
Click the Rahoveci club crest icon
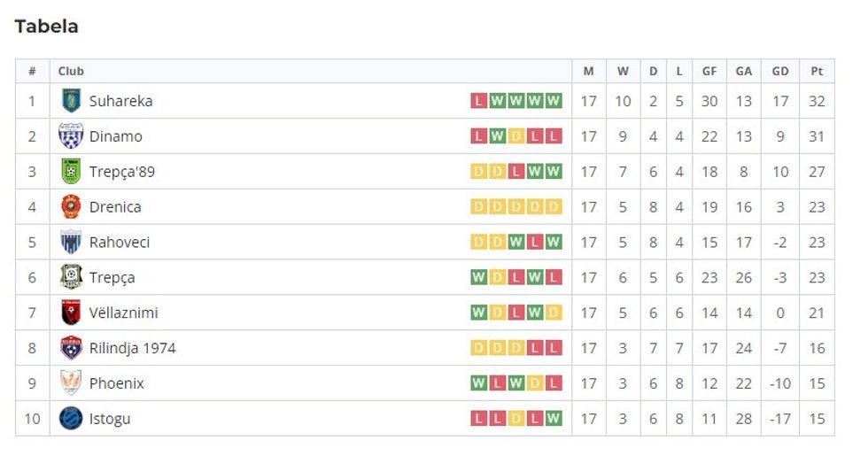point(71,243)
